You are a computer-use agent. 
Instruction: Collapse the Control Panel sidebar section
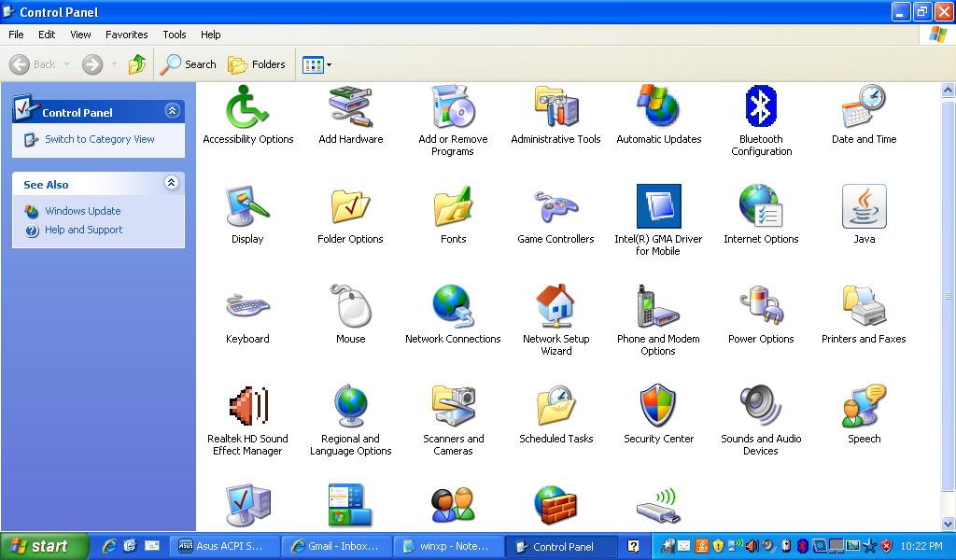coord(171,112)
